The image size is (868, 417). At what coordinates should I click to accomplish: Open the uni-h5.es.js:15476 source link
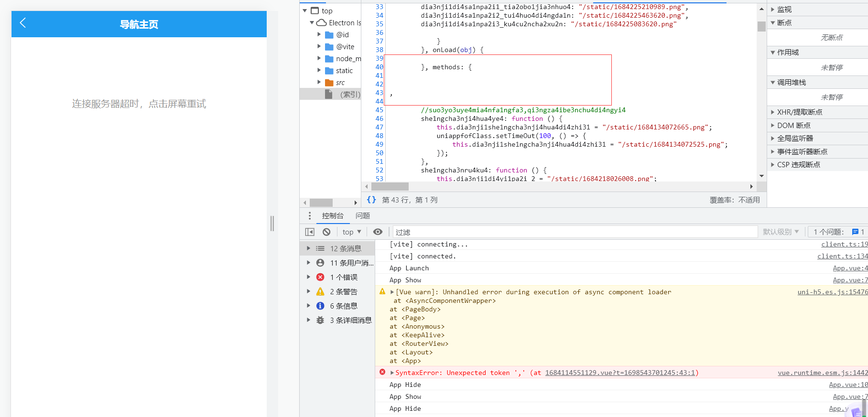(833, 292)
